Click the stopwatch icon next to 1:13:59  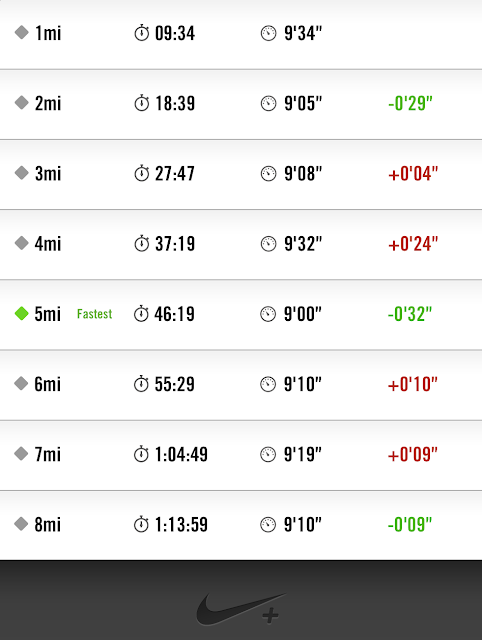[141, 524]
